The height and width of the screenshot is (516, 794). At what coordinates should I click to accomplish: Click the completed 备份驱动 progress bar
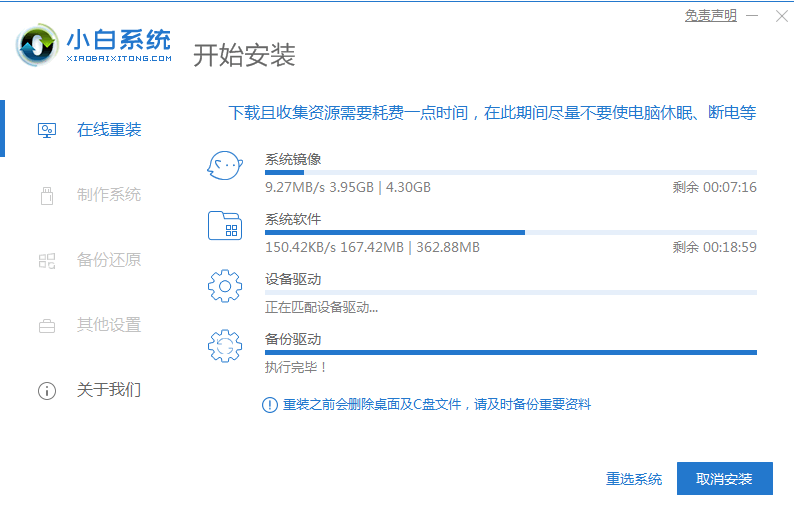(510, 352)
